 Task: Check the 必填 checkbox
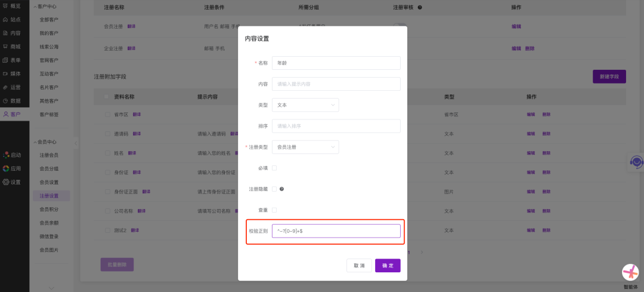pos(274,168)
